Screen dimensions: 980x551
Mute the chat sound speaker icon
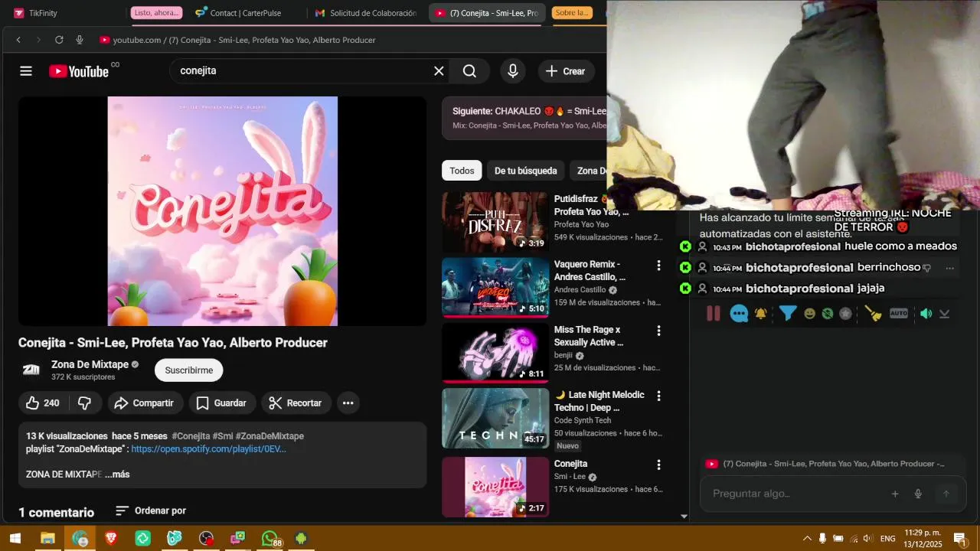click(926, 314)
